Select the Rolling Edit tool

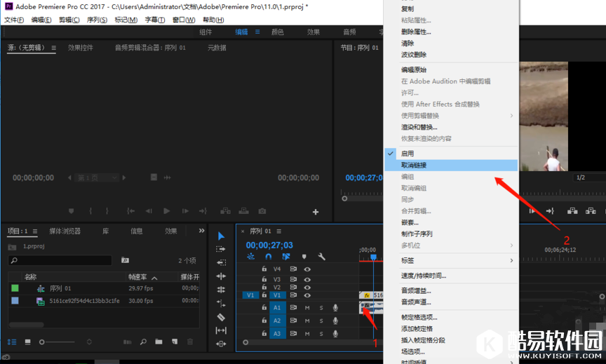tap(221, 290)
